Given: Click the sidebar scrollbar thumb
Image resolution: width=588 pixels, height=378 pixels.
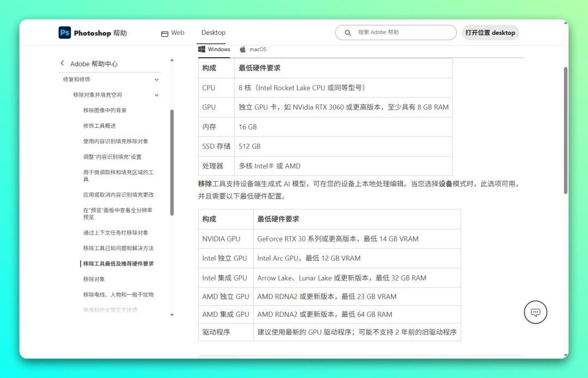Looking at the screenshot, I should click(x=172, y=163).
